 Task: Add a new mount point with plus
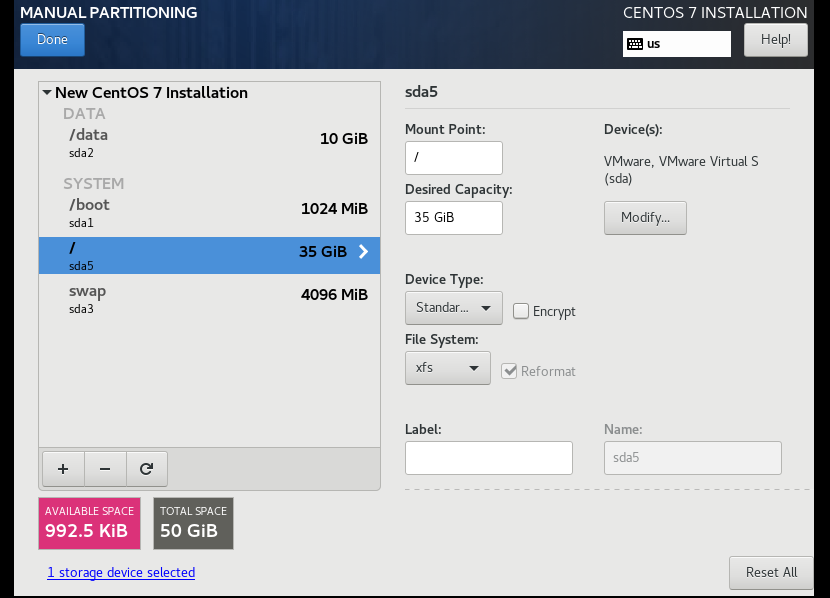pyautogui.click(x=63, y=469)
